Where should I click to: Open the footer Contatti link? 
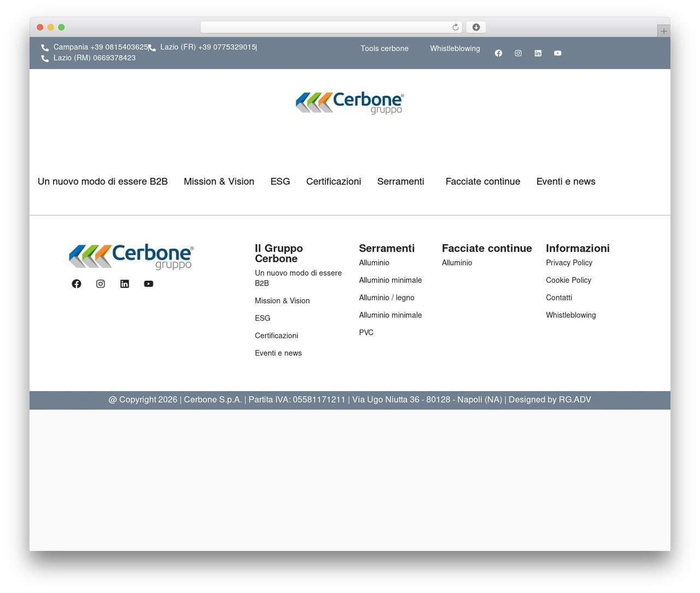click(559, 298)
